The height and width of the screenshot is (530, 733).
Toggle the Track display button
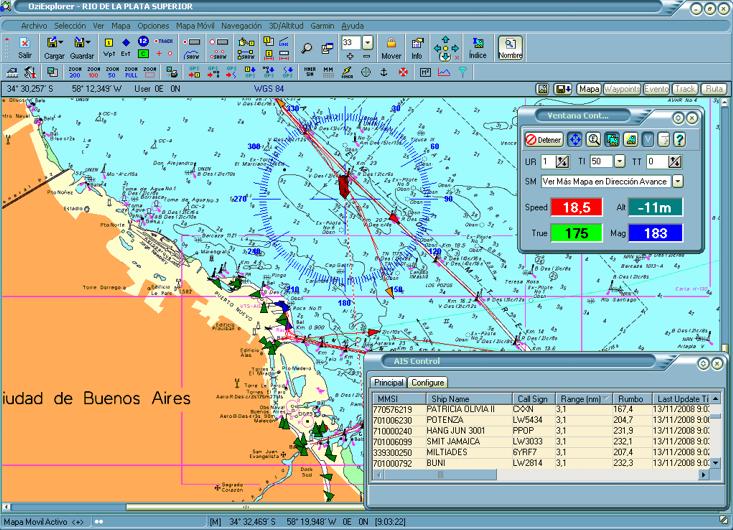click(685, 89)
